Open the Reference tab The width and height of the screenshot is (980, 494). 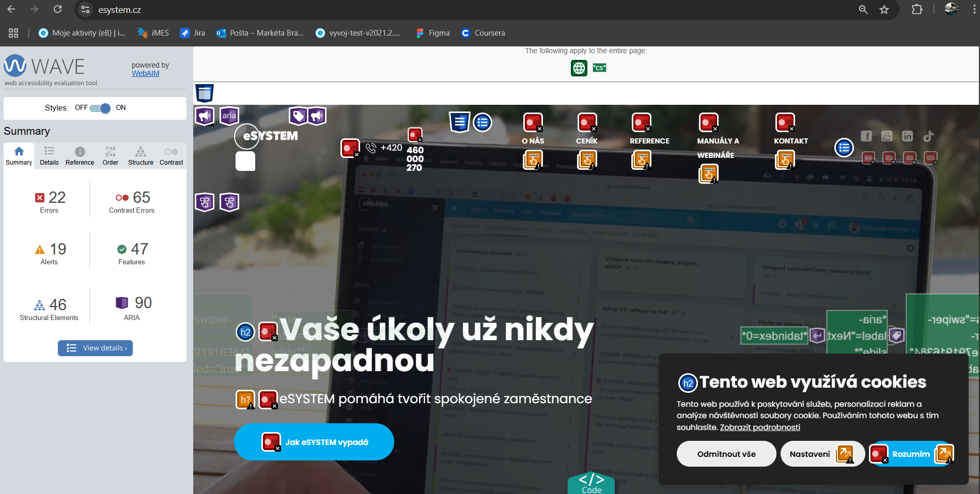80,156
